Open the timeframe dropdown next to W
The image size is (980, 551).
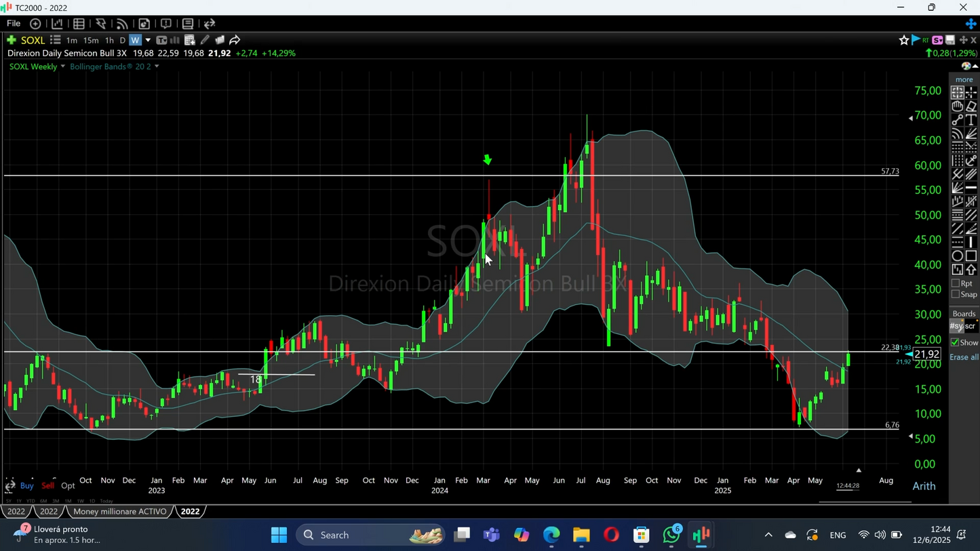[148, 40]
